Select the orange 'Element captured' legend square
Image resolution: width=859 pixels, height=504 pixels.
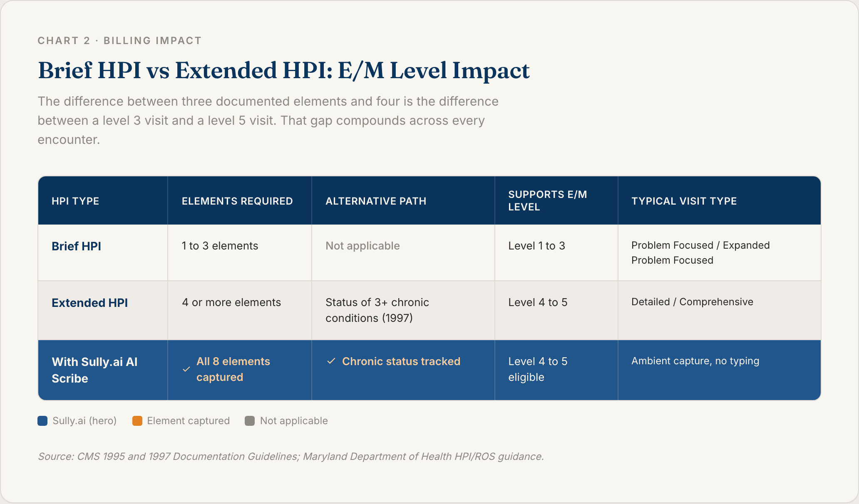click(x=137, y=421)
